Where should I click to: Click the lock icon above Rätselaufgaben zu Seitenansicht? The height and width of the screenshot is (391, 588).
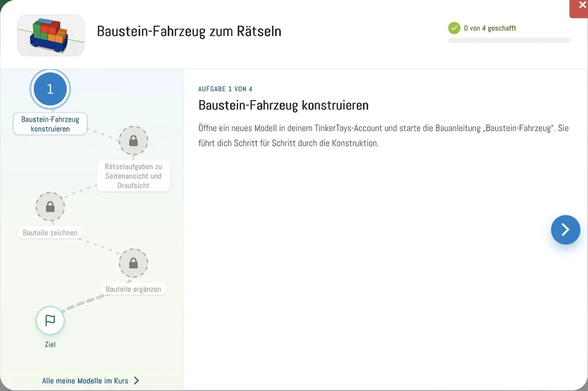[134, 141]
